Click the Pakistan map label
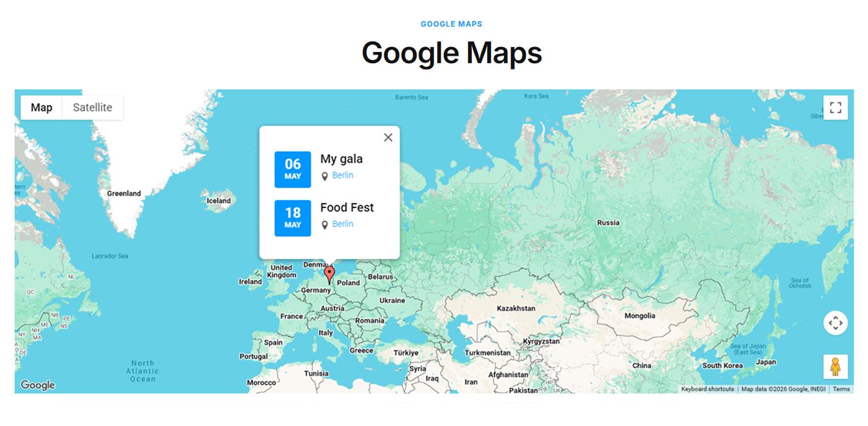This screenshot has width=868, height=426. [x=524, y=391]
